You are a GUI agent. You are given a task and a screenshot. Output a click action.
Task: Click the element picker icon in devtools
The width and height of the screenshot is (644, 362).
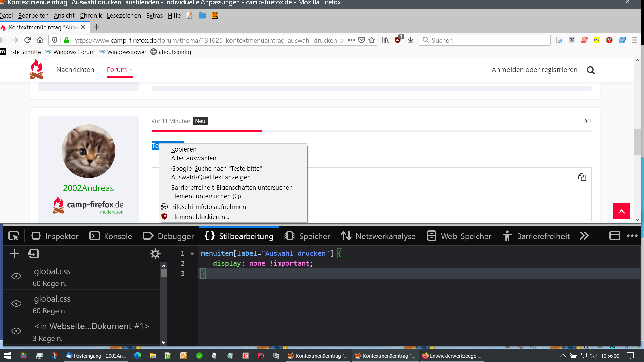[14, 236]
